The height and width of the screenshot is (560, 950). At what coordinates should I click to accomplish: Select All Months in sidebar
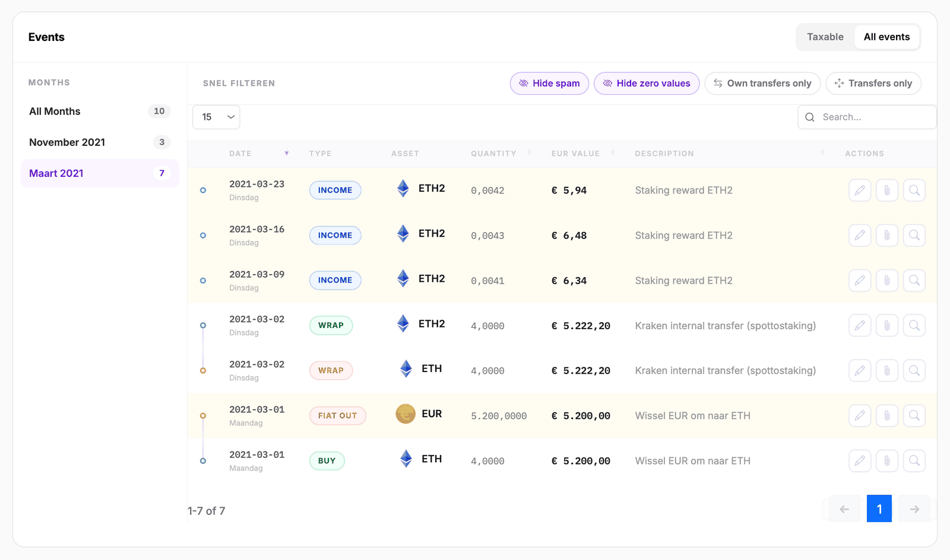point(100,112)
